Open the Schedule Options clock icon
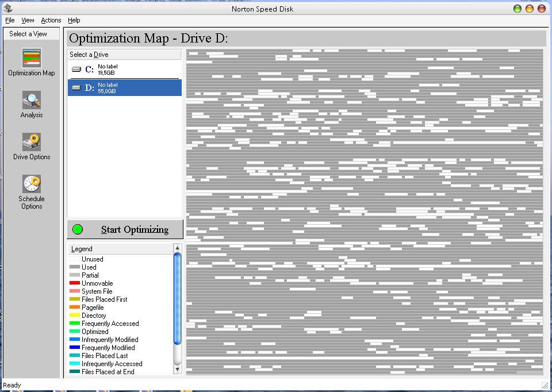The width and height of the screenshot is (552, 392). tap(32, 184)
